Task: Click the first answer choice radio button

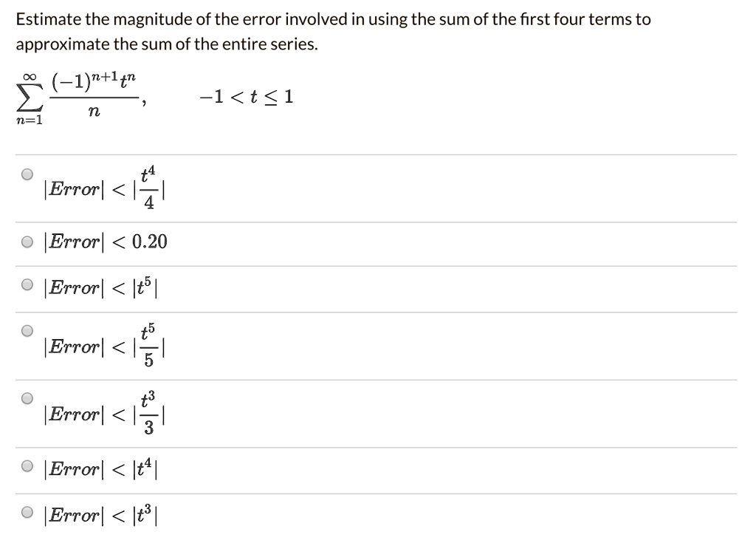Action: 28,174
